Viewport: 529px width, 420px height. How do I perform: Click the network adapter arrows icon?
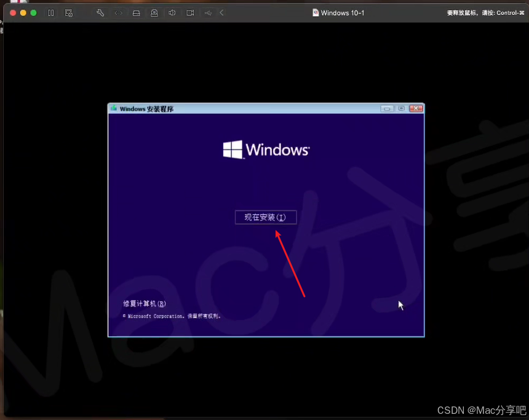(x=119, y=13)
